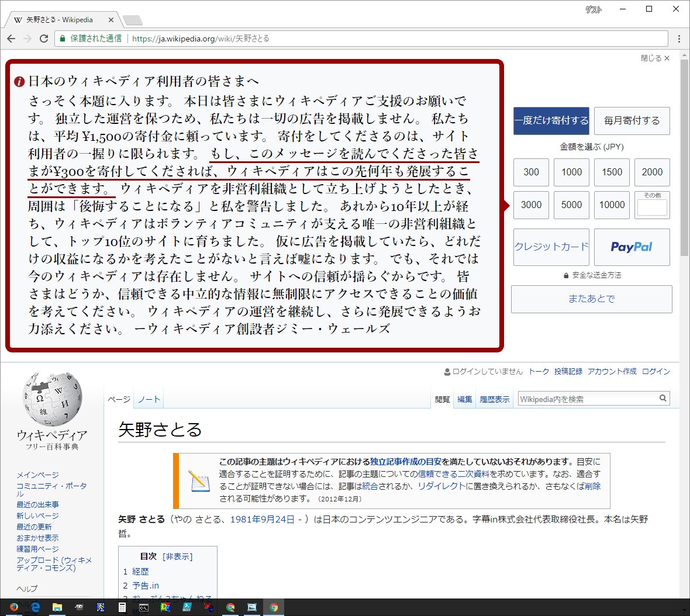Collapse the contents with [非表示]

(x=177, y=556)
